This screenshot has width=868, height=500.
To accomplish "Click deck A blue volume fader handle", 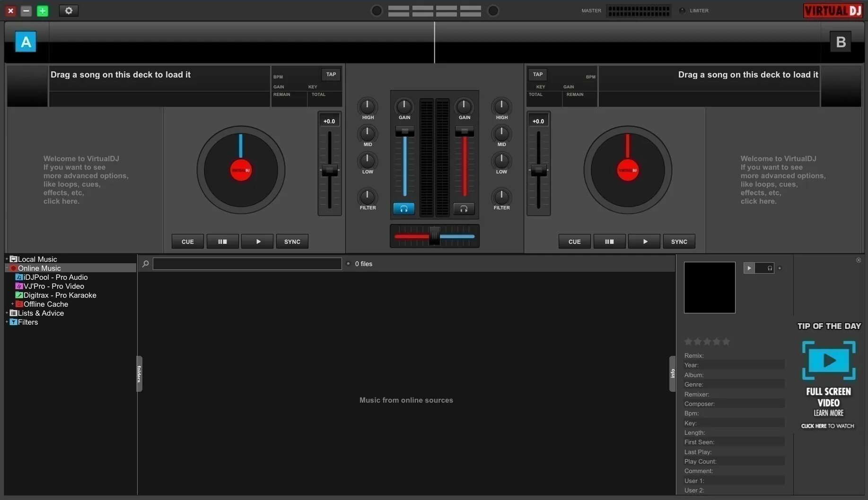I will tap(405, 131).
